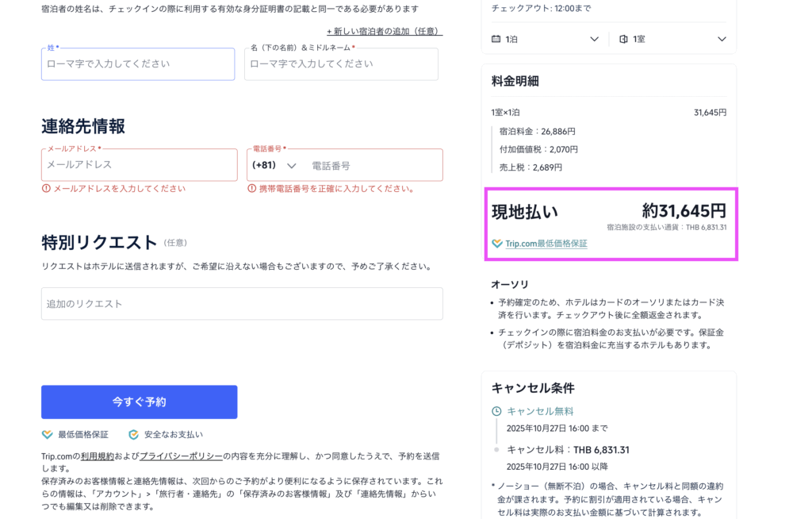Image resolution: width=812 pixels, height=519 pixels.
Task: Open the (+81) country code dropdown
Action: [274, 166]
